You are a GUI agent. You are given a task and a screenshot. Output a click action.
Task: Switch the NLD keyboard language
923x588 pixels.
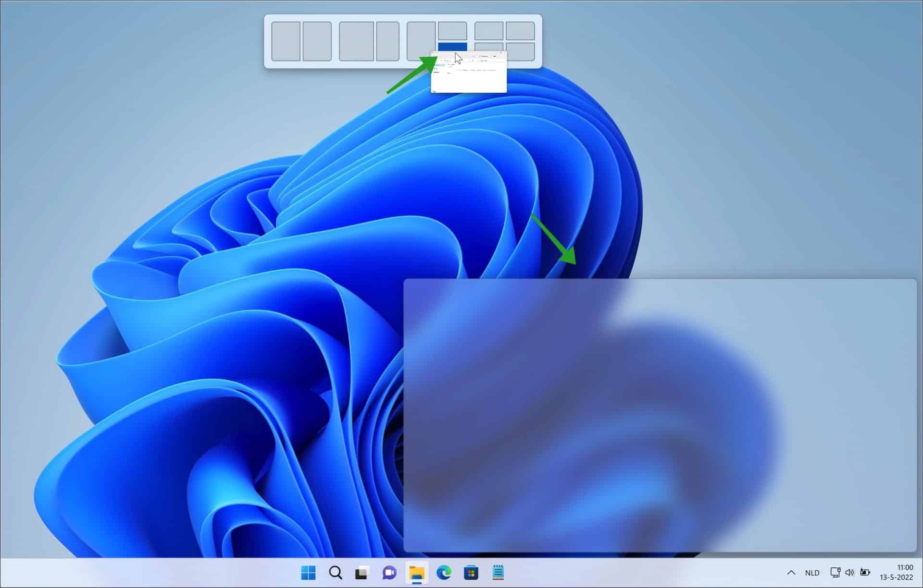click(x=812, y=573)
